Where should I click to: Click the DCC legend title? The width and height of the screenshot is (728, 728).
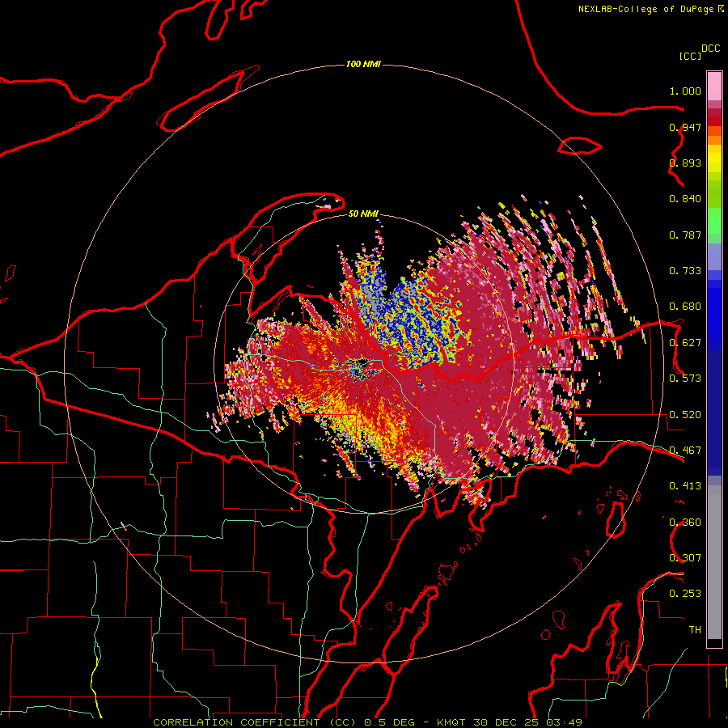coord(710,49)
